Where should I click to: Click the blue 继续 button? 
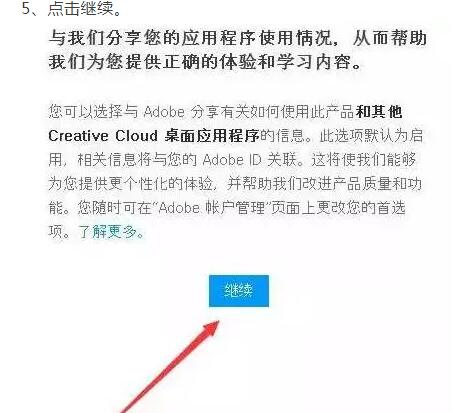coord(239,291)
